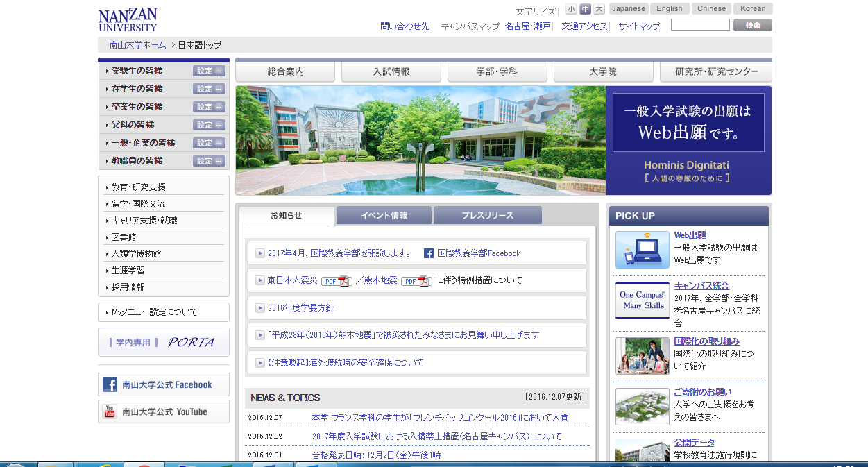Click the Nanzan University logo
Screen dimensions: 868x467
pyautogui.click(x=128, y=19)
